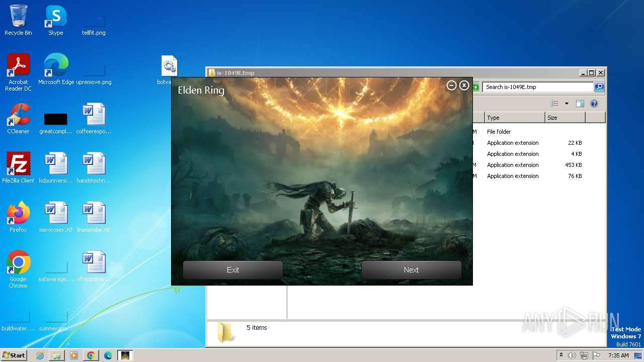Select the kidsuniversi... Word document
The width and height of the screenshot is (644, 362).
point(56,168)
